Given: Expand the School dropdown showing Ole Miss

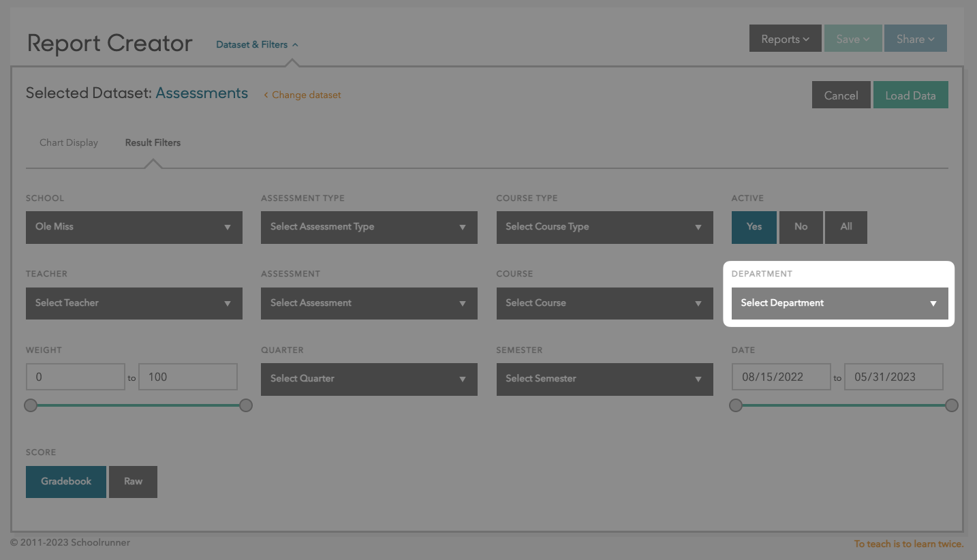Looking at the screenshot, I should (x=134, y=227).
